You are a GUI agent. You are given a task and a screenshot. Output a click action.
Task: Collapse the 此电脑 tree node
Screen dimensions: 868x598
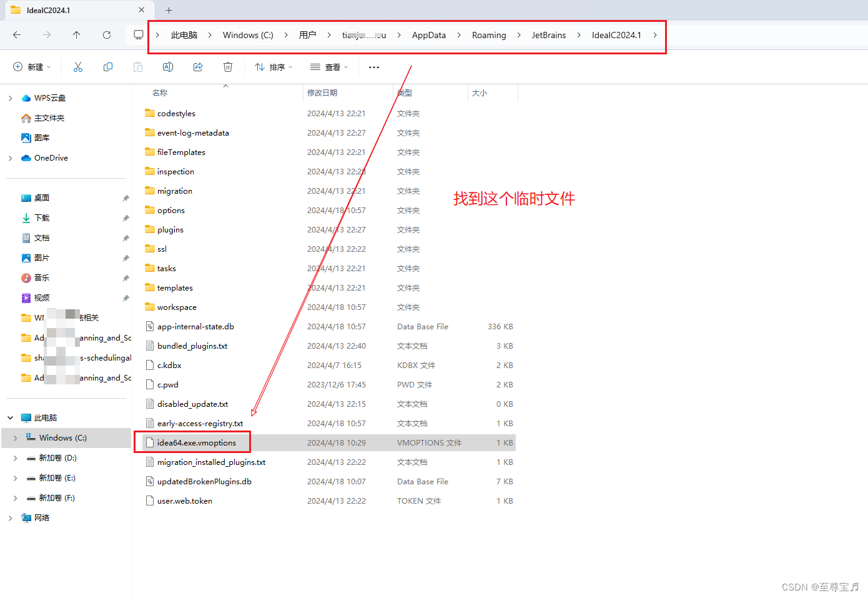(x=10, y=418)
